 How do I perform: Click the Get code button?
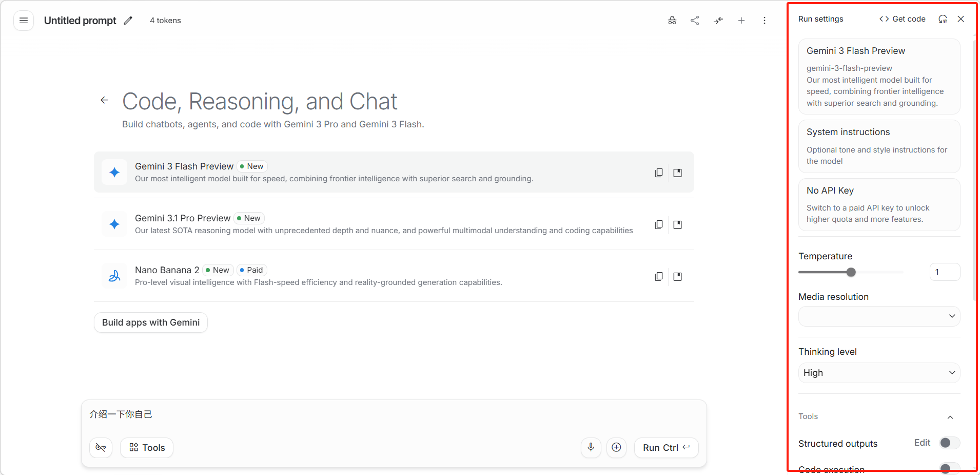coord(903,19)
